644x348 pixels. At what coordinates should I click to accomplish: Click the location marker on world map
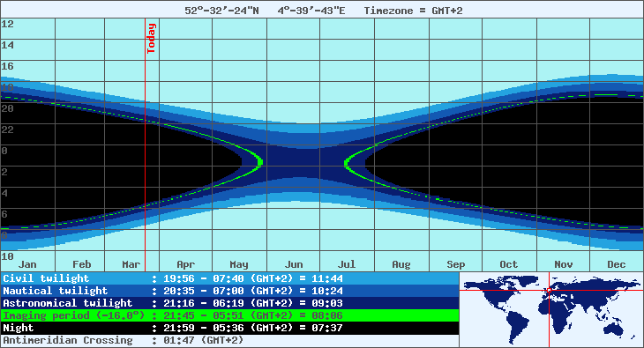pyautogui.click(x=549, y=290)
